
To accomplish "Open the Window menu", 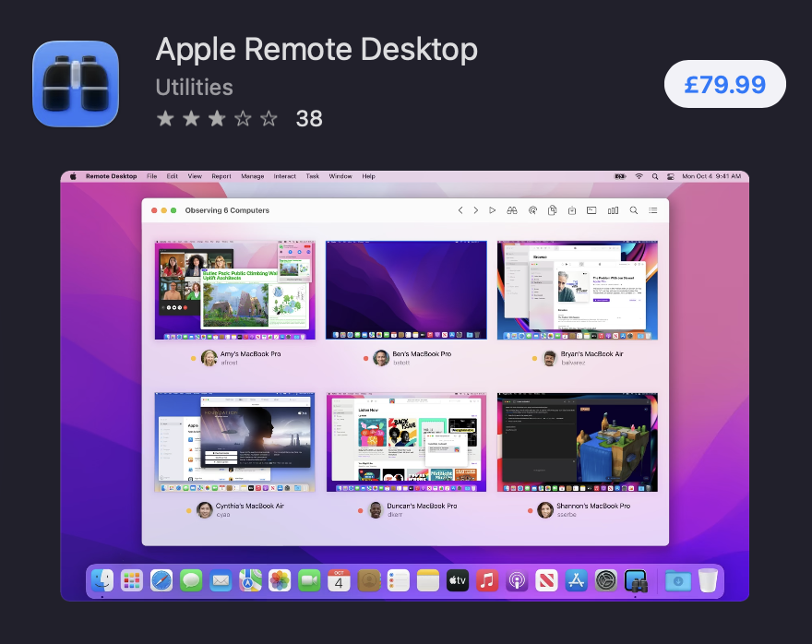I will pos(340,176).
